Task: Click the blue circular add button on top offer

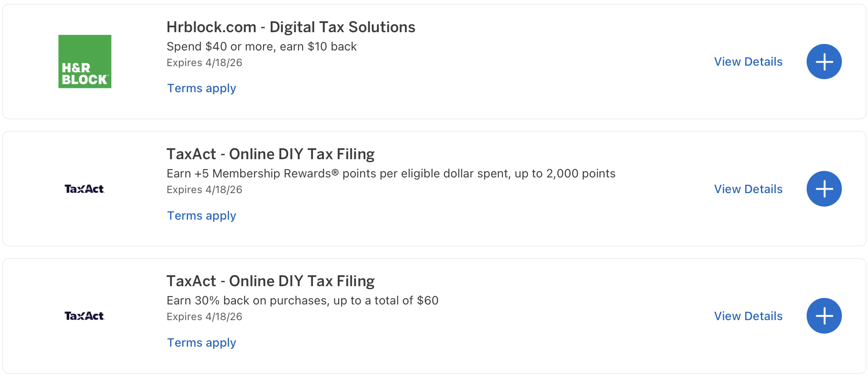Action: 824,61
